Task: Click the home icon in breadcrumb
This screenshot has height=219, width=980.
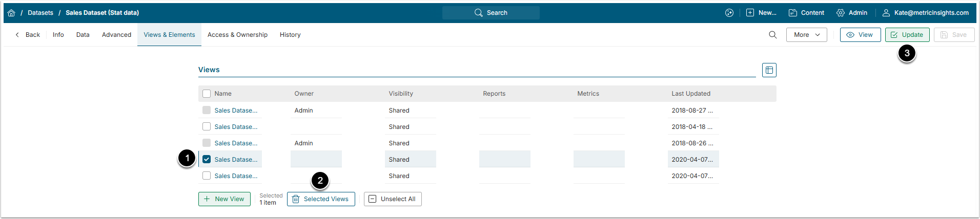Action: [x=11, y=13]
